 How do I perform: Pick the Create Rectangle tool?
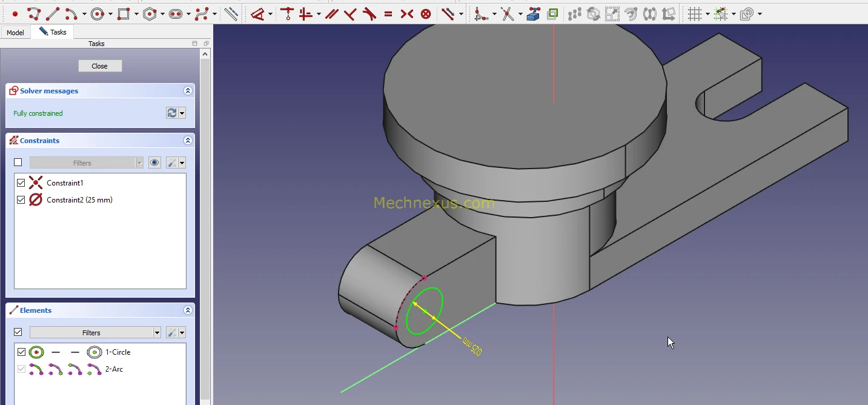124,13
